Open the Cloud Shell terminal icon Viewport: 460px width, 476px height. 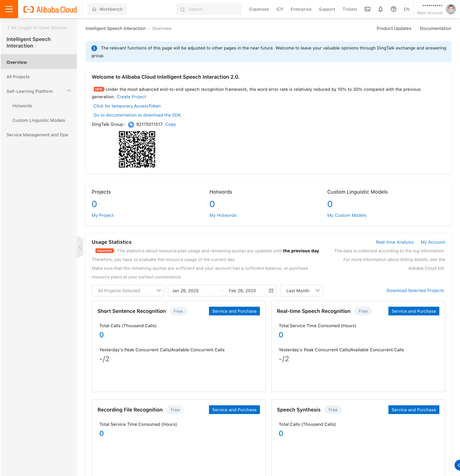tap(367, 9)
